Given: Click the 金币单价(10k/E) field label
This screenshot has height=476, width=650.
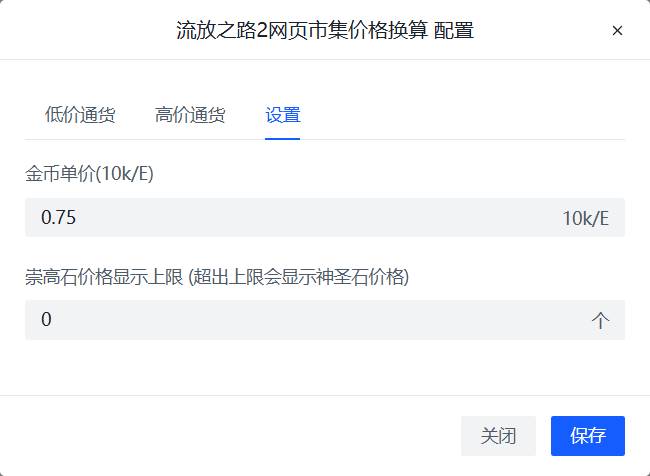Looking at the screenshot, I should pyautogui.click(x=89, y=174).
